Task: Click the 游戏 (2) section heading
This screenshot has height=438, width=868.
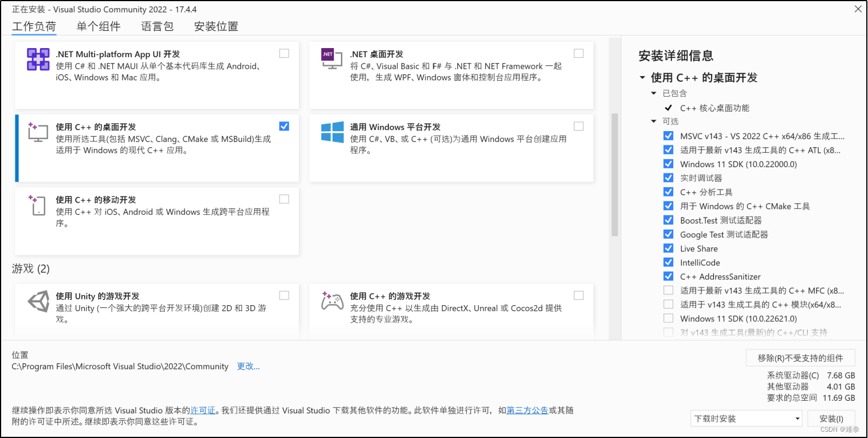Action: tap(31, 269)
